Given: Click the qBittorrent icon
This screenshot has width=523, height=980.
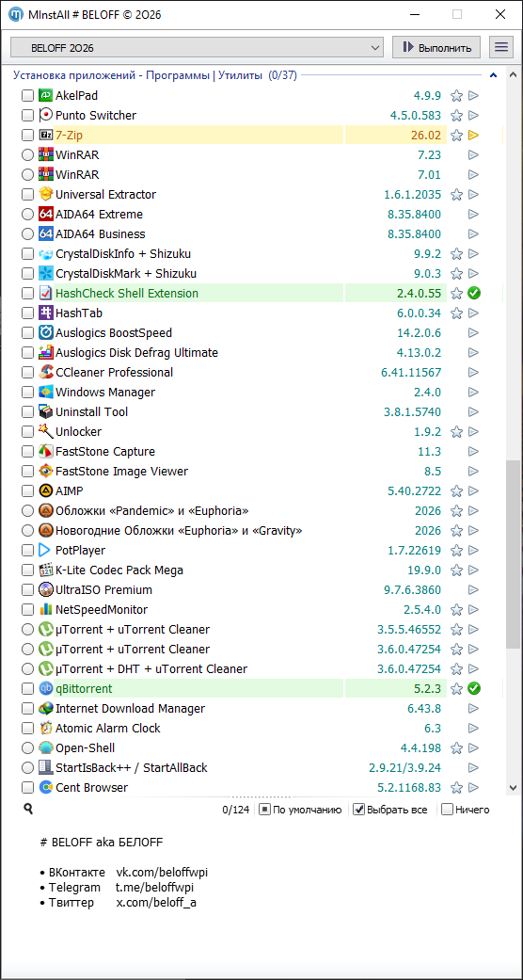Looking at the screenshot, I should pos(45,689).
